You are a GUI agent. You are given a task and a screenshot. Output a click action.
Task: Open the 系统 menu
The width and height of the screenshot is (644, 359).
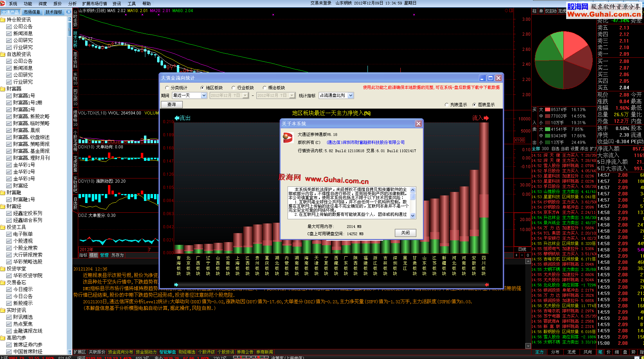coord(13,3)
